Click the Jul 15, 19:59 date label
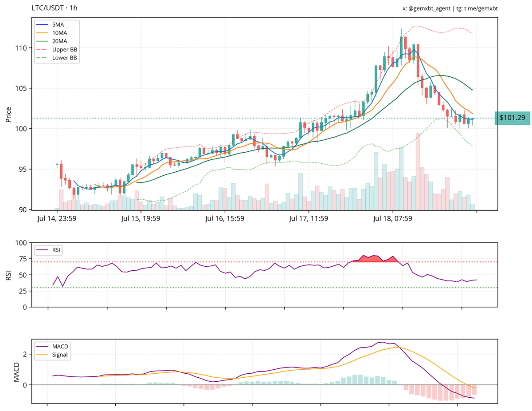 [141, 218]
